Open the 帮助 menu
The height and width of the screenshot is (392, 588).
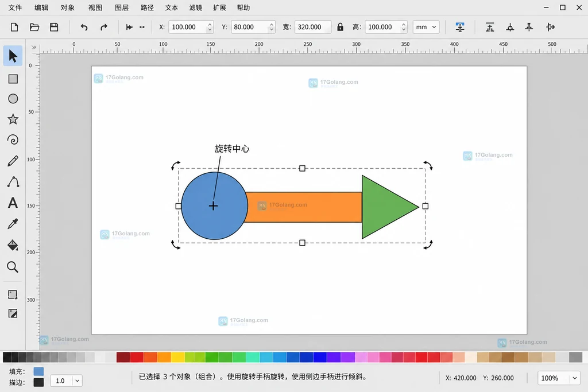[x=243, y=7]
